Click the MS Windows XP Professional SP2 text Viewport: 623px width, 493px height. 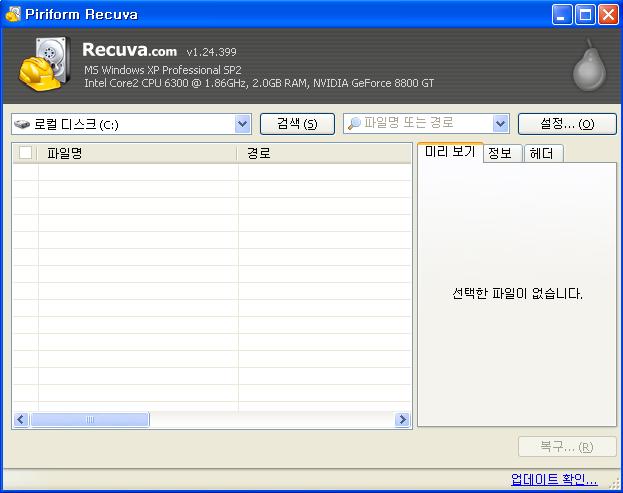pyautogui.click(x=163, y=70)
